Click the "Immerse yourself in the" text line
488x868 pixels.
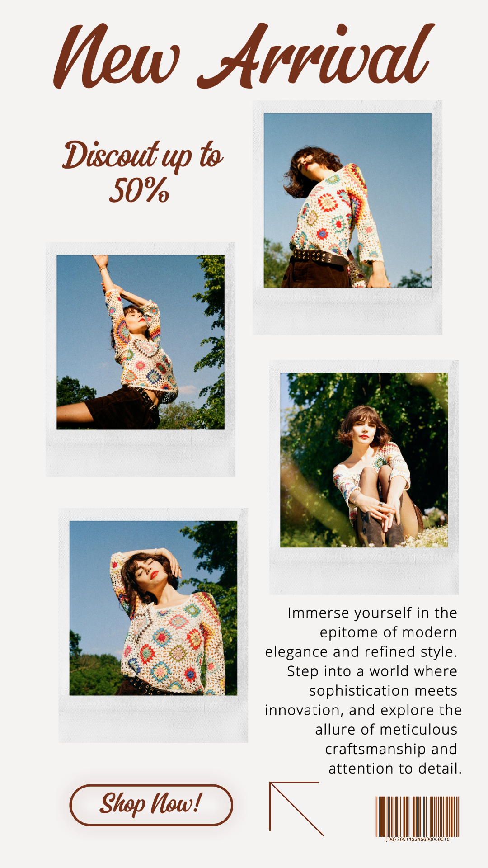click(x=372, y=613)
